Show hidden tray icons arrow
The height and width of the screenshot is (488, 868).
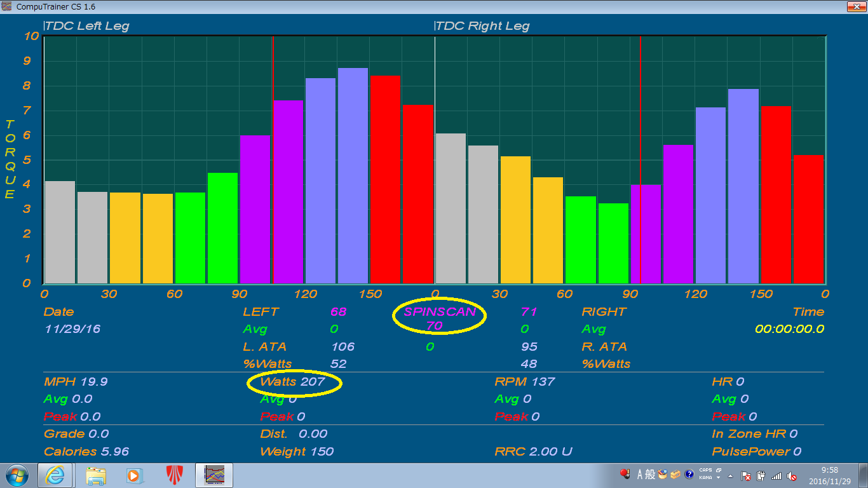pyautogui.click(x=730, y=476)
